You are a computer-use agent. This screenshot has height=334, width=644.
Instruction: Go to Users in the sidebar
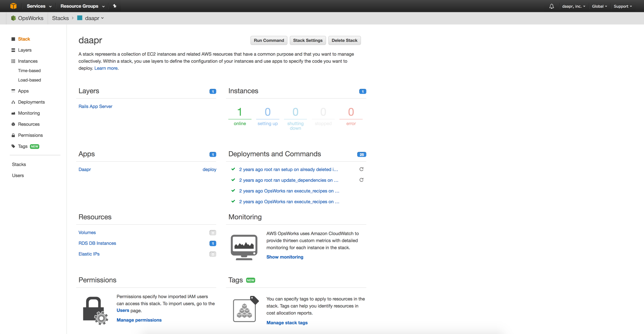point(18,175)
